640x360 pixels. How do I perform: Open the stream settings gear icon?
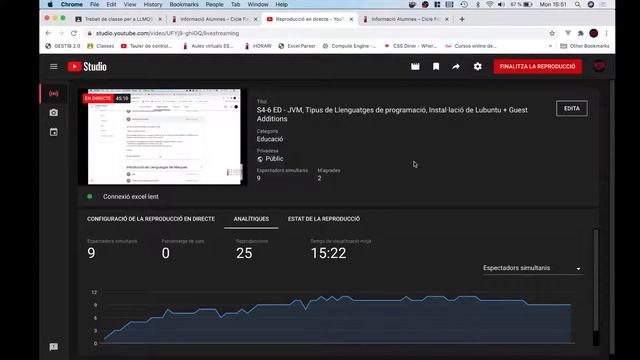pyautogui.click(x=478, y=67)
